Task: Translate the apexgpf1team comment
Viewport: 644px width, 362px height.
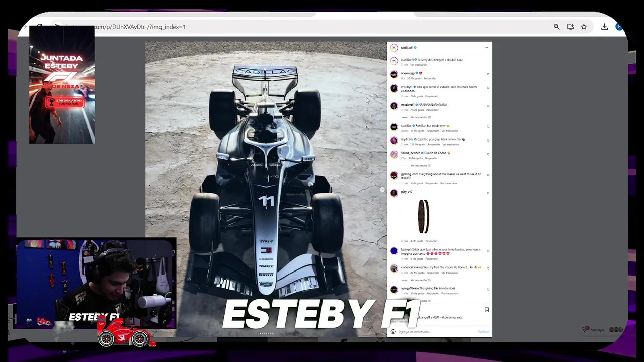Action: (x=449, y=293)
